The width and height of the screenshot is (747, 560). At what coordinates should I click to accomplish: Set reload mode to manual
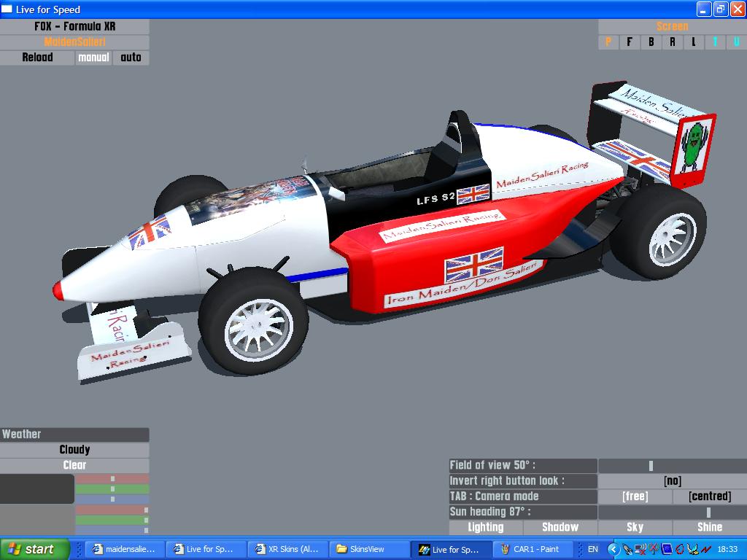[x=93, y=58]
